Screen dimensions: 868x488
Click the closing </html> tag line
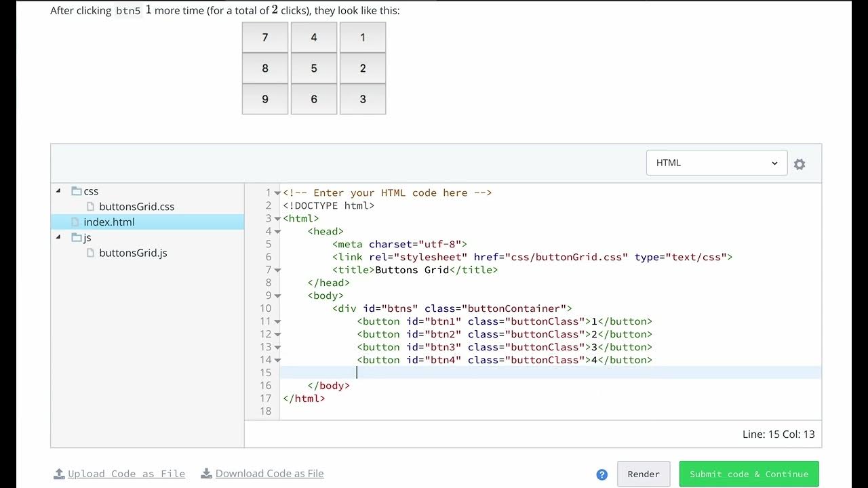(304, 399)
